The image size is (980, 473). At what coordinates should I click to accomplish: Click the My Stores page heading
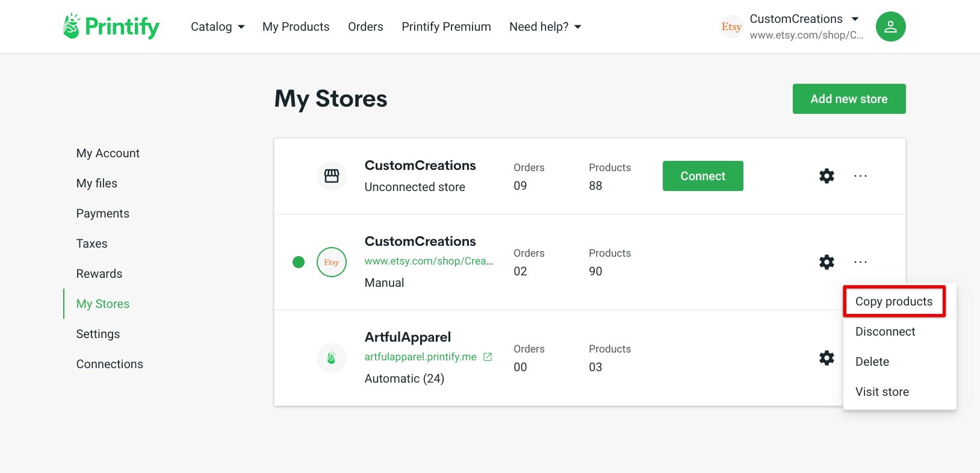pyautogui.click(x=331, y=99)
